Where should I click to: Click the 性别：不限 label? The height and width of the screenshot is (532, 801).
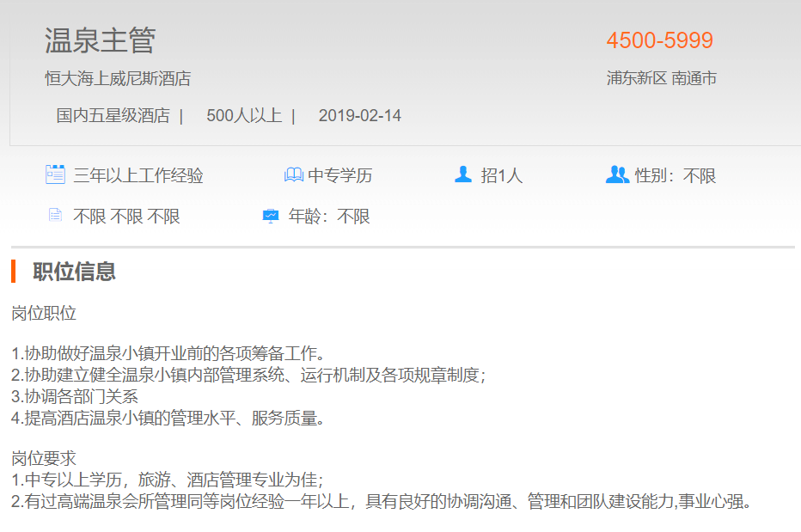coord(675,176)
